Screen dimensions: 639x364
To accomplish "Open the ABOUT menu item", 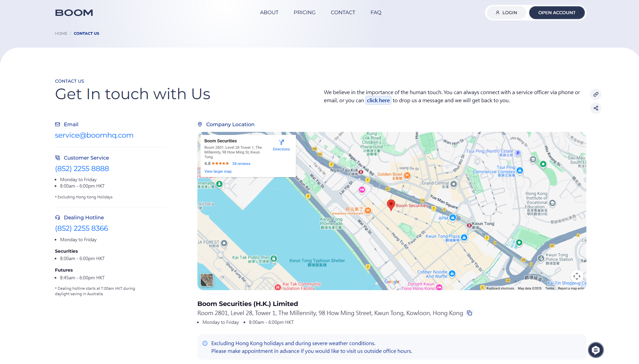I will 269,12.
